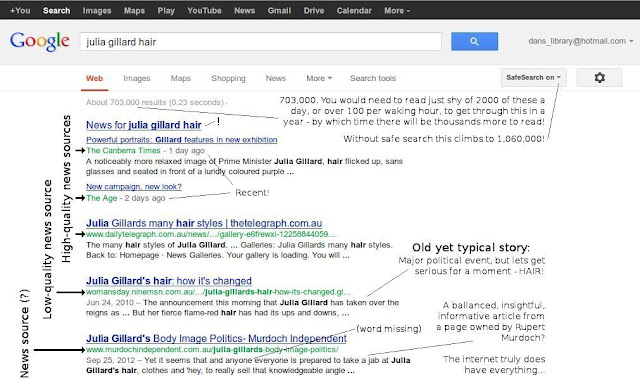Expand the More dropdown in top bar
640x382 pixels.
click(397, 11)
